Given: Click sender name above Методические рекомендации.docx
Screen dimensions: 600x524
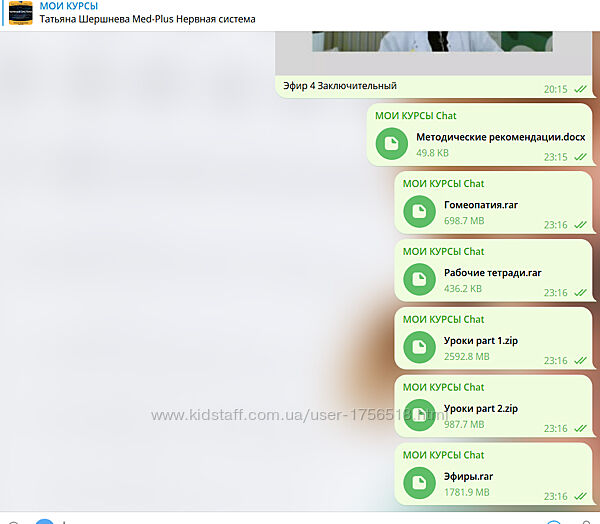Looking at the screenshot, I should 415,116.
